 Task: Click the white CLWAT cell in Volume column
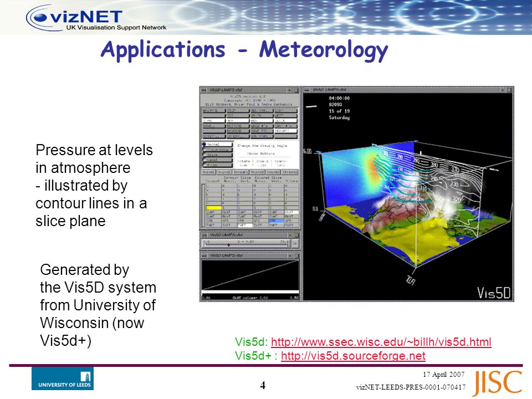click(292, 212)
